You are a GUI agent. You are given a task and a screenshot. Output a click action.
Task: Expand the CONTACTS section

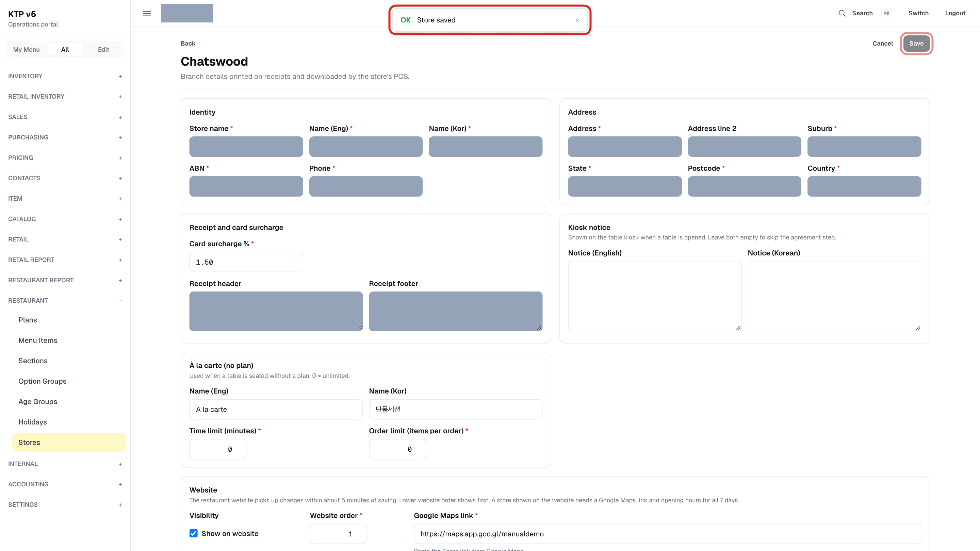click(x=65, y=178)
